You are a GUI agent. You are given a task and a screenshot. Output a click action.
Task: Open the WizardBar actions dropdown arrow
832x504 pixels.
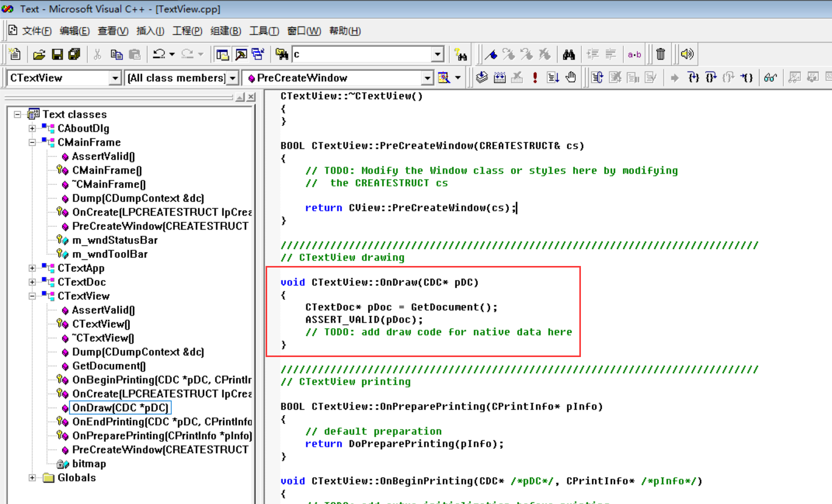[458, 78]
